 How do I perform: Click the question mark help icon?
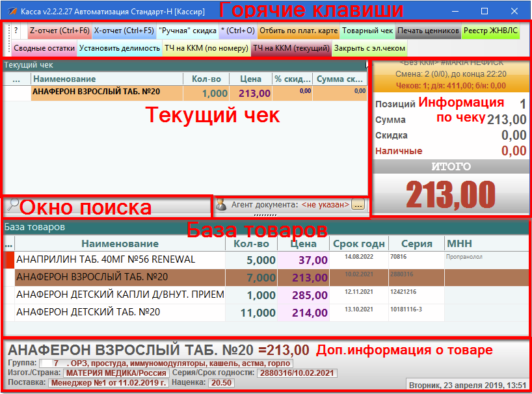[16, 31]
